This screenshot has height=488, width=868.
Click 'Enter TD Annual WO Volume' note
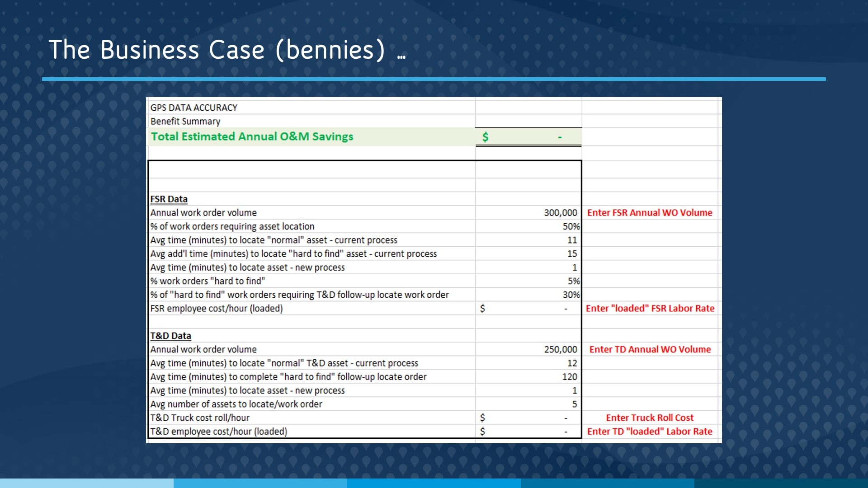(x=650, y=349)
